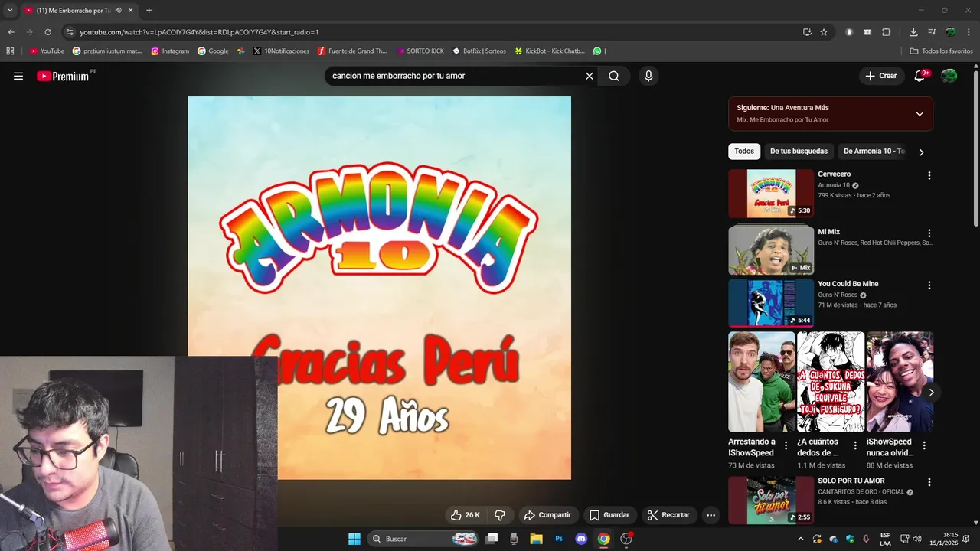Open Chrome three-dot menu

tap(969, 32)
